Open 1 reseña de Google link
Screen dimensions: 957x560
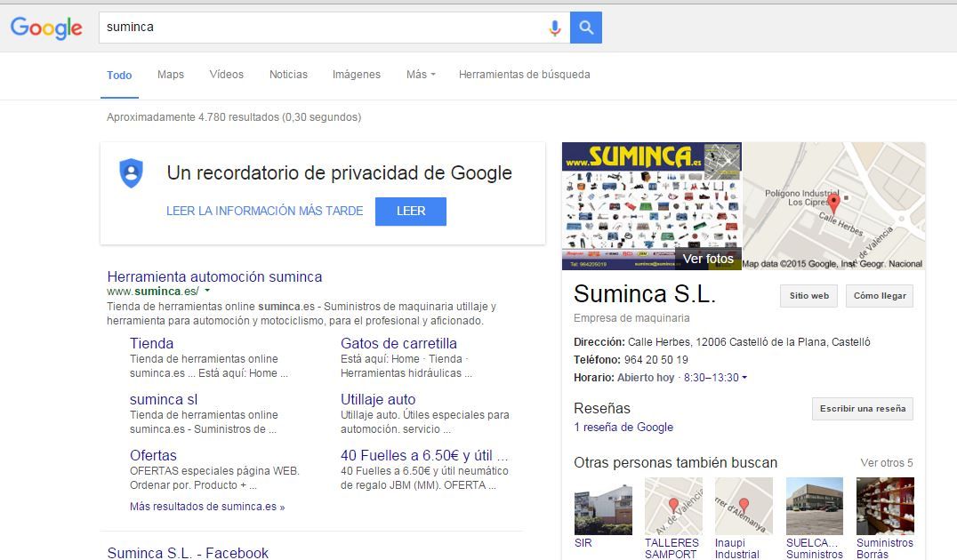(623, 428)
